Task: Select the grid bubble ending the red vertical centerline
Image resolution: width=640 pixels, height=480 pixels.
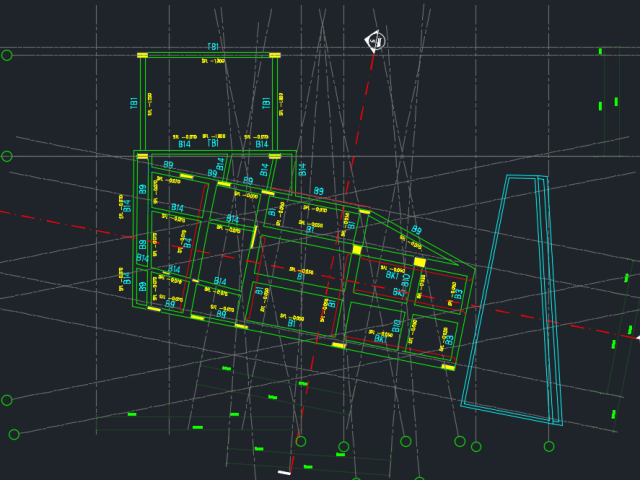Action: (301, 441)
